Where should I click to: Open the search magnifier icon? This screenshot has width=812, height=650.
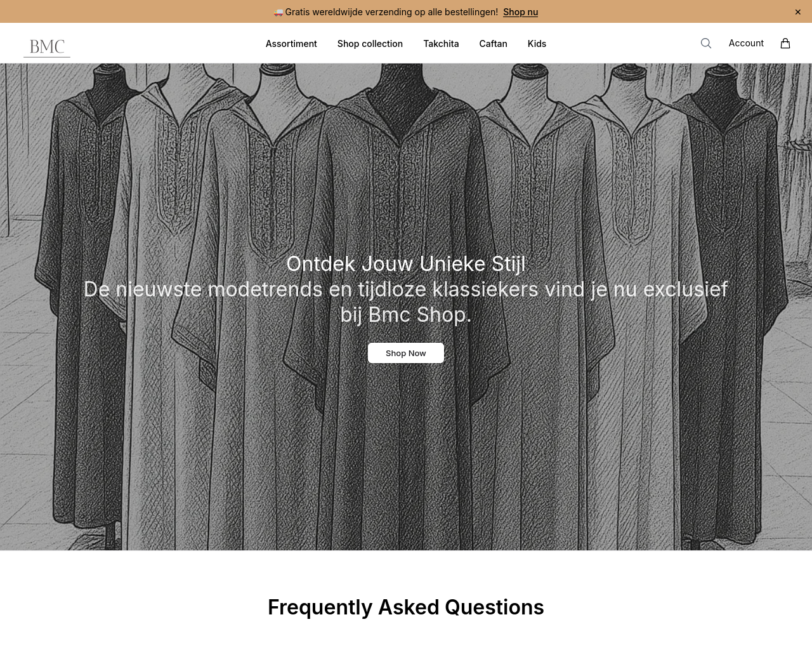(706, 43)
